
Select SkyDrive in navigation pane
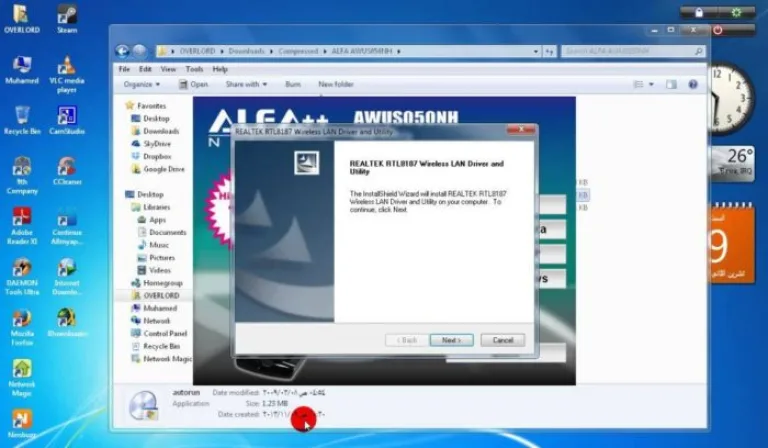coord(151,144)
